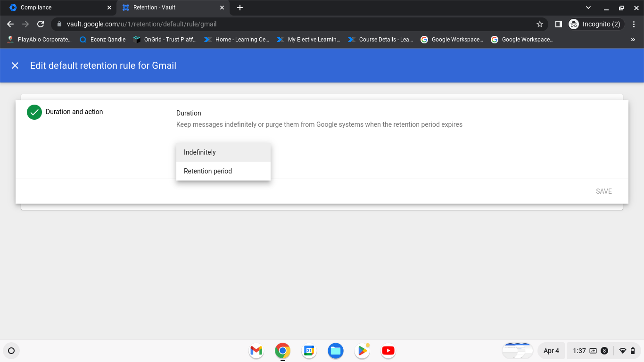
Task: Click the notification count badge 8
Action: tap(604, 351)
